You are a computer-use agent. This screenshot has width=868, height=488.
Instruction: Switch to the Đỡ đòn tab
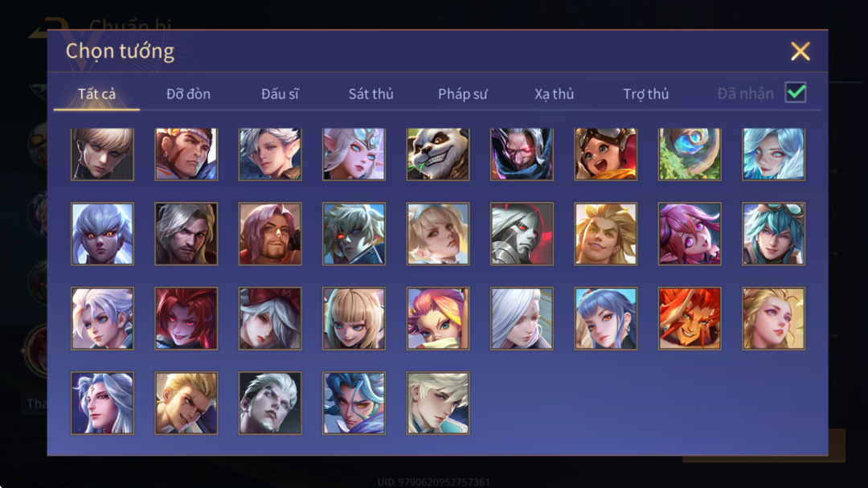pos(188,94)
